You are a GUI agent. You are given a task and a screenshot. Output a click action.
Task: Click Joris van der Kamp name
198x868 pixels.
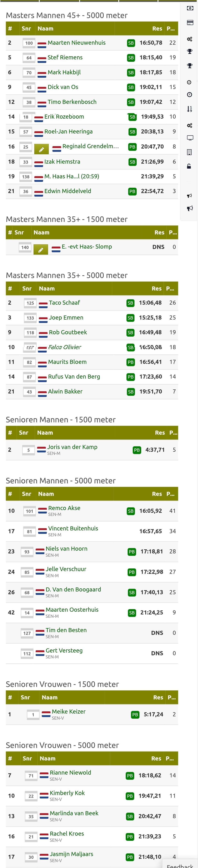tap(72, 447)
